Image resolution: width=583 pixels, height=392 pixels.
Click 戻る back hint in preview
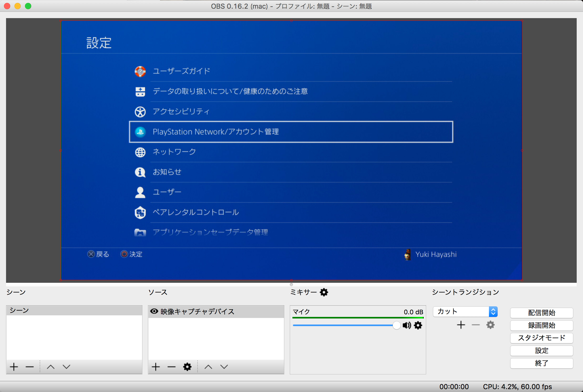98,254
